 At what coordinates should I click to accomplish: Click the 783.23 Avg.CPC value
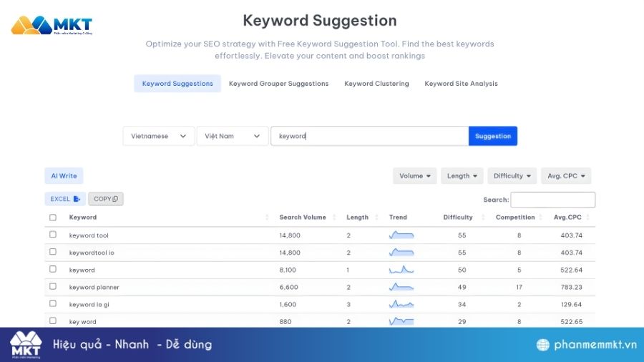[571, 287]
